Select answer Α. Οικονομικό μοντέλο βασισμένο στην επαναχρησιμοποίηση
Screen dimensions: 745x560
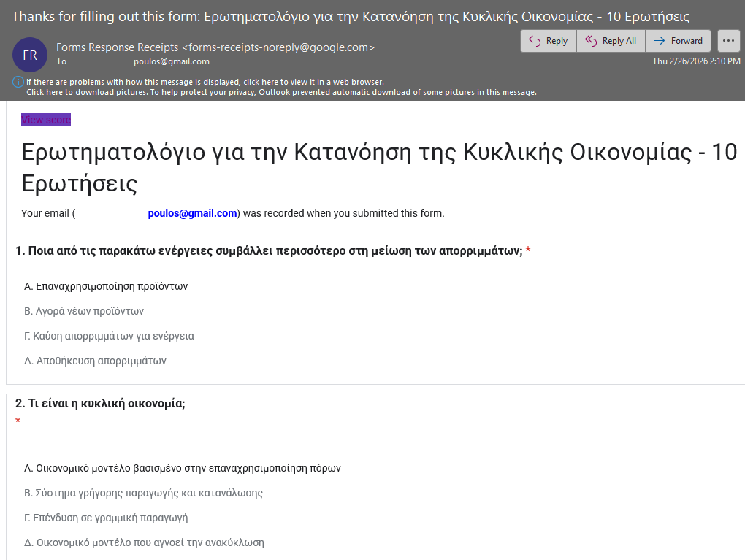(183, 468)
